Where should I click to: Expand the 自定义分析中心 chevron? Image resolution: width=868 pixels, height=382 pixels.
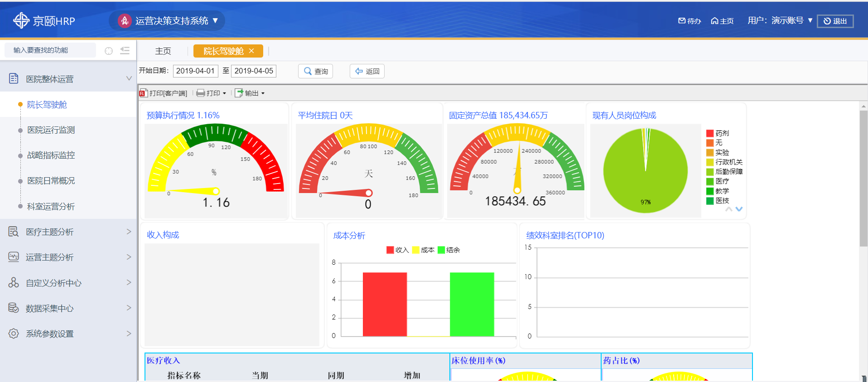click(129, 282)
